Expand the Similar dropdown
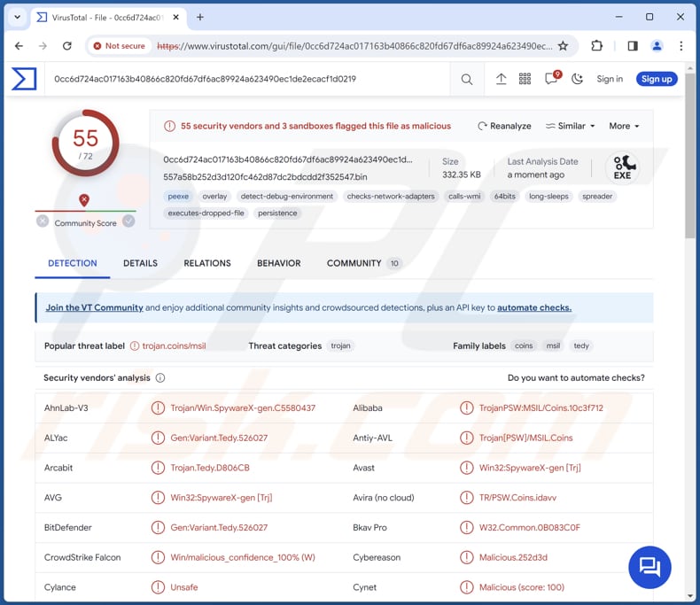Screen dimensions: 700x605 [x=571, y=126]
